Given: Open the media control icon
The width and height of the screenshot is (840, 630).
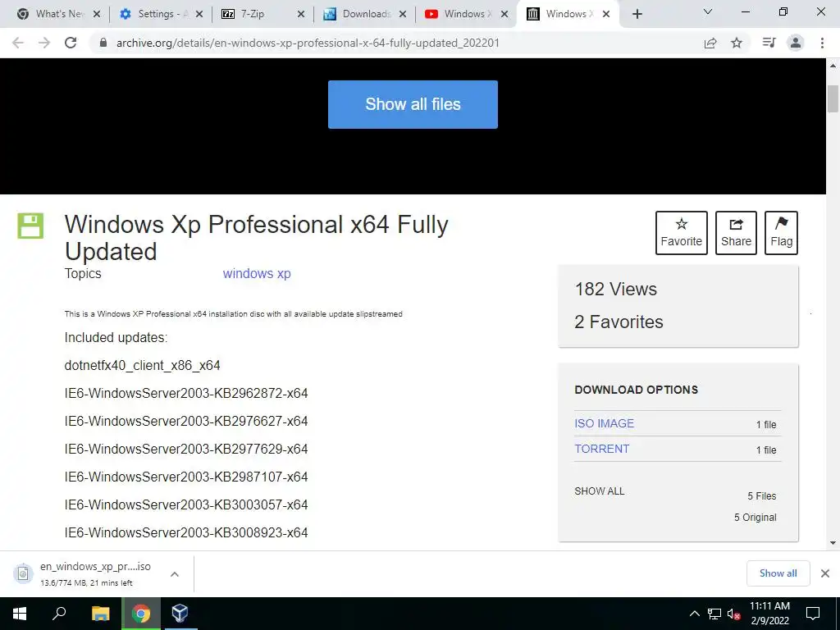Looking at the screenshot, I should [769, 43].
